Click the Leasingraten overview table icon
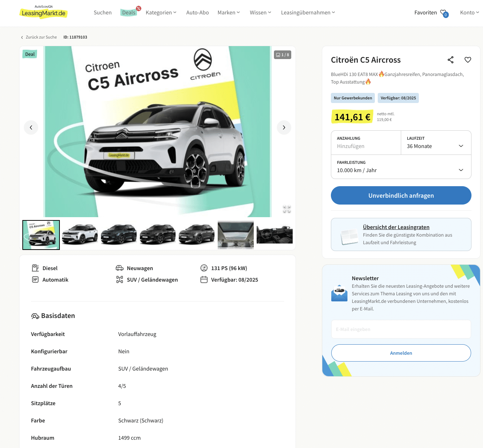This screenshot has width=483, height=448. [x=349, y=237]
